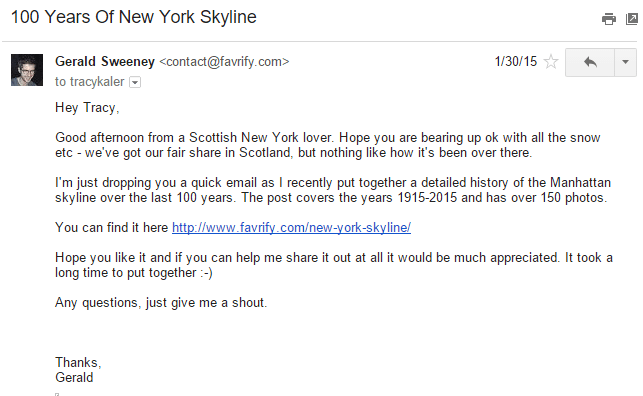The width and height of the screenshot is (643, 396).
Task: Click the sender name Gerald Sweeney
Action: [105, 61]
